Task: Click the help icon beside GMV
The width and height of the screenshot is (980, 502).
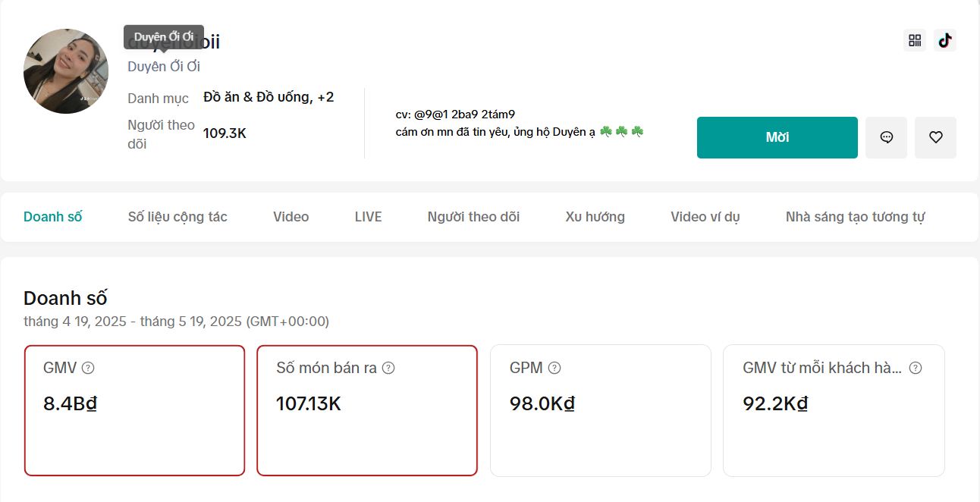Action: [x=88, y=368]
